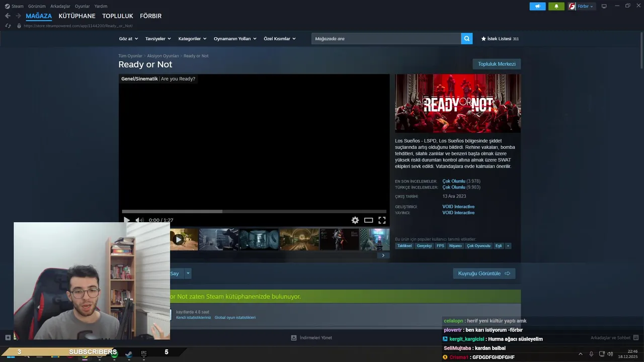The width and height of the screenshot is (644, 362).
Task: Click the plus tag button
Action: [508, 246]
